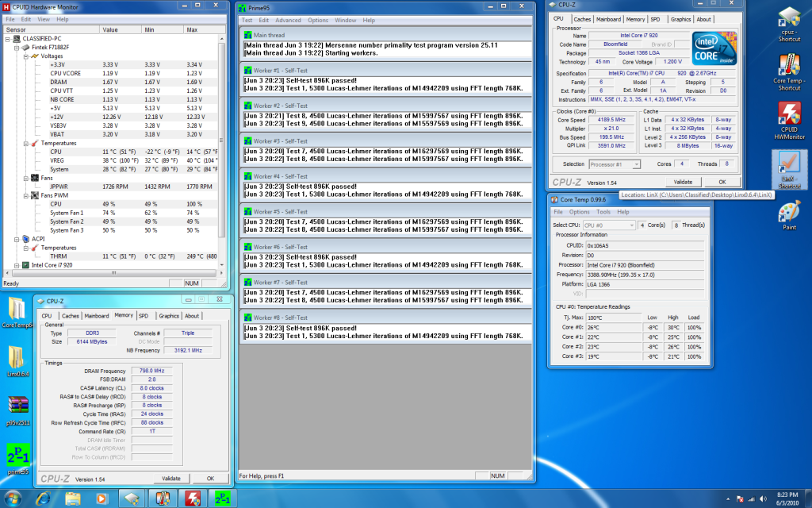Collapse the Fans PWM tree node
This screenshot has width=812, height=508.
(26, 194)
